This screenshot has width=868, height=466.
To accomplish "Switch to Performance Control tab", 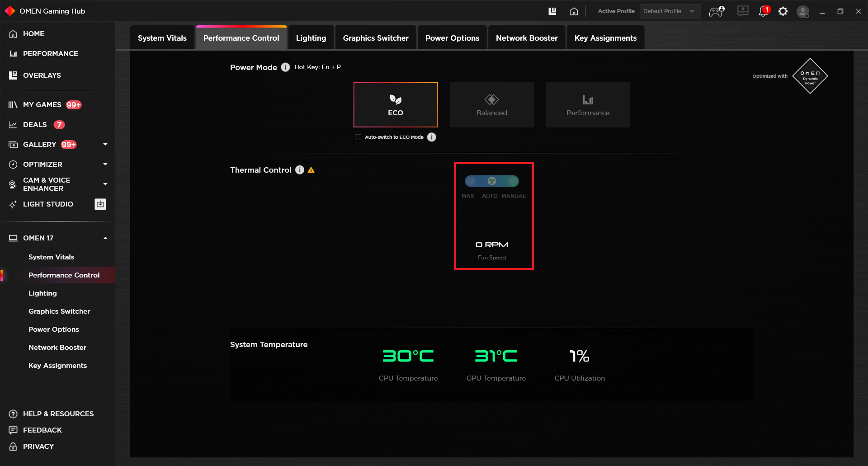I will click(x=241, y=38).
